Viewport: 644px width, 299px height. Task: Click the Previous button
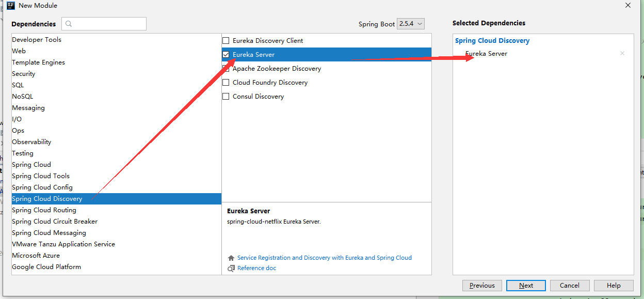482,286
